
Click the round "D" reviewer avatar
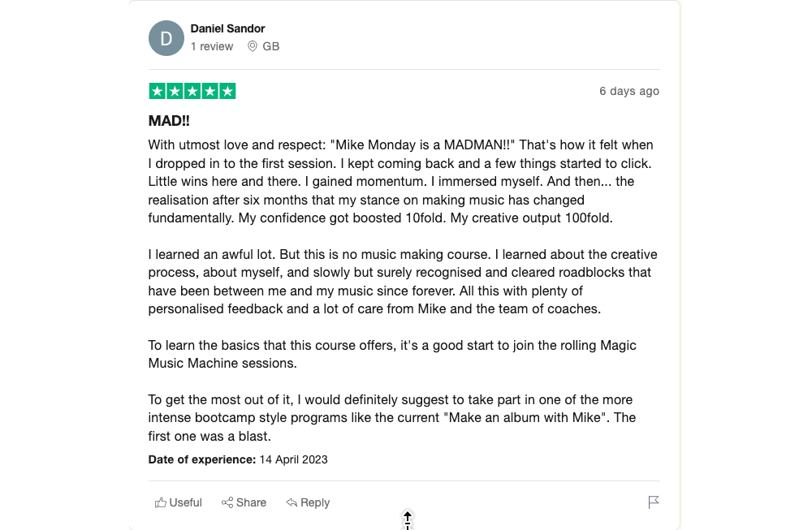(x=166, y=38)
